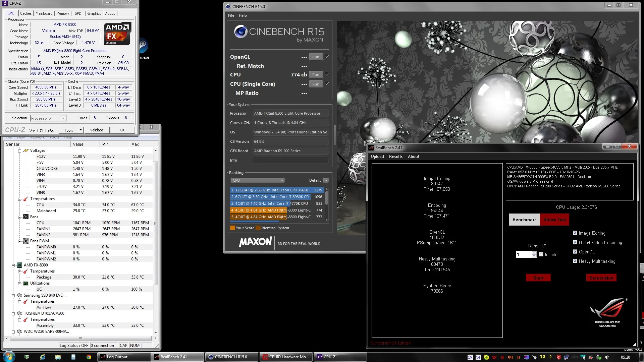
Task: Click the calculator icon in the taskbar
Action: [x=73, y=357]
